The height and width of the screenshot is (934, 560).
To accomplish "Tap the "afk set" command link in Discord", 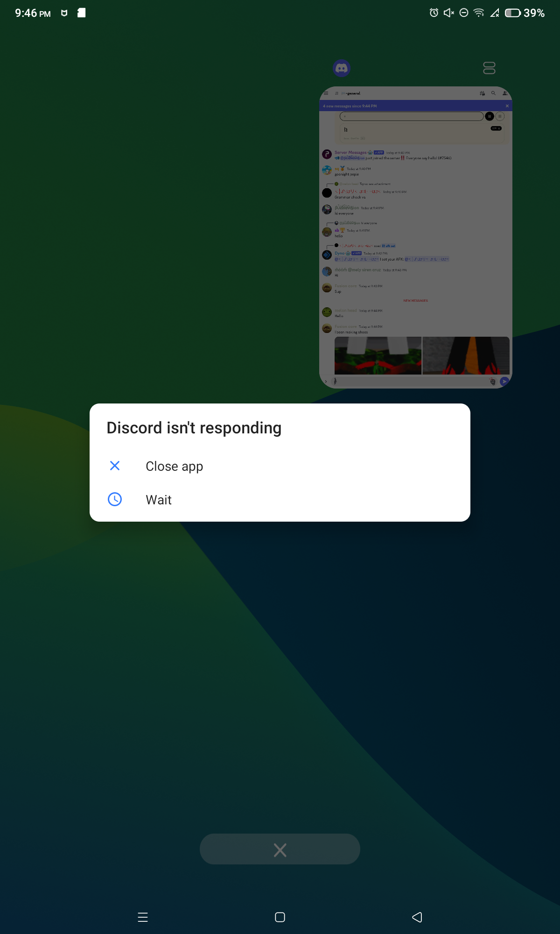I will coord(389,246).
